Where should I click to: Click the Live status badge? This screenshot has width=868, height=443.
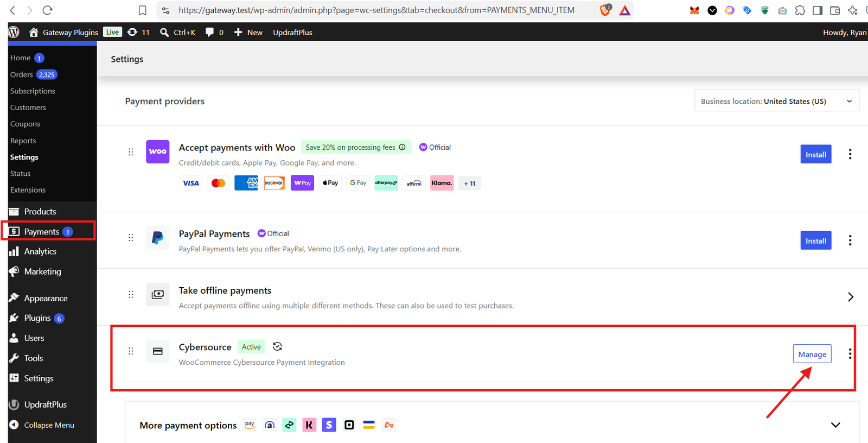(x=113, y=32)
